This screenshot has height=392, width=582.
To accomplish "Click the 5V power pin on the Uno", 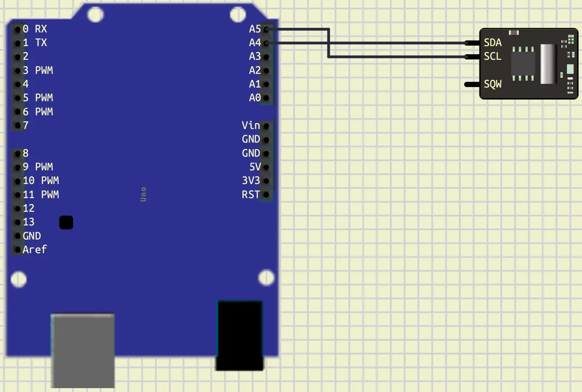I will [267, 167].
